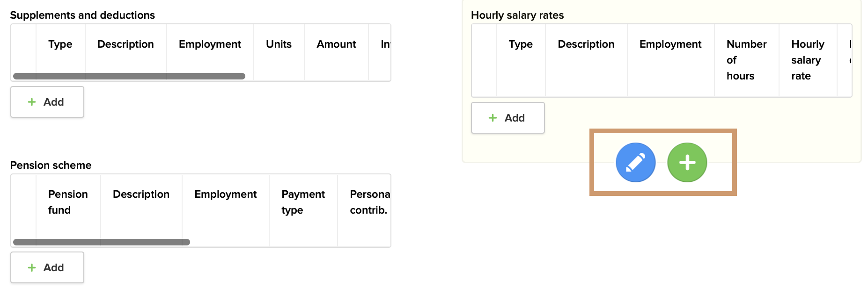Click the Personal contrib. column header
868x302 pixels.
(369, 202)
